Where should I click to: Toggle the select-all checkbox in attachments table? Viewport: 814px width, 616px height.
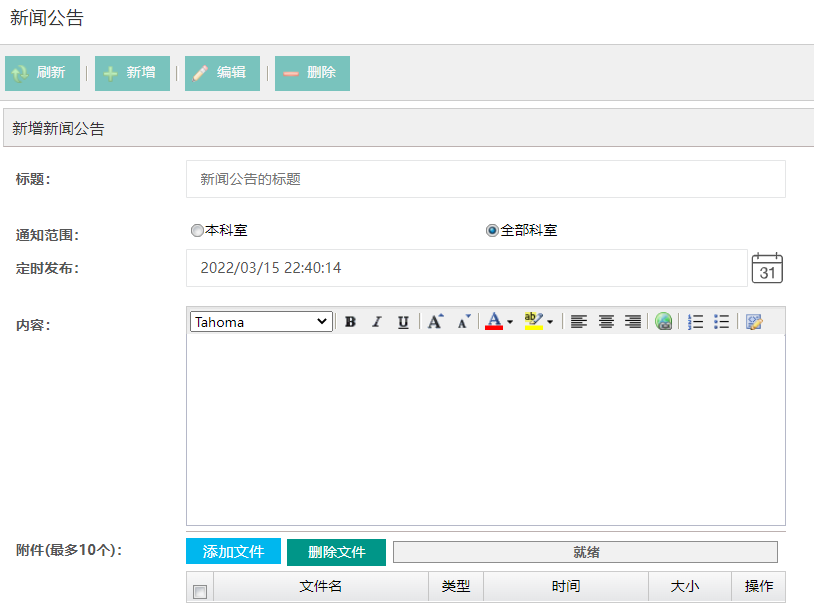click(200, 592)
